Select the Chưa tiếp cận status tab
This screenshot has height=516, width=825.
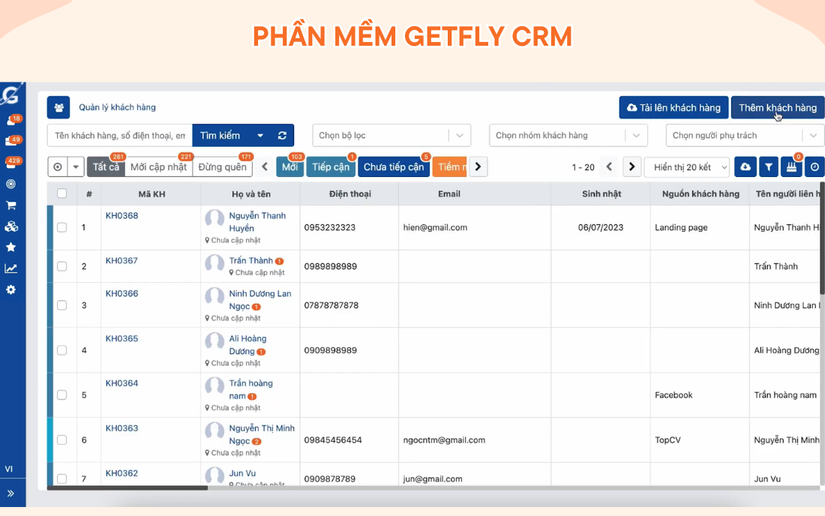click(394, 167)
